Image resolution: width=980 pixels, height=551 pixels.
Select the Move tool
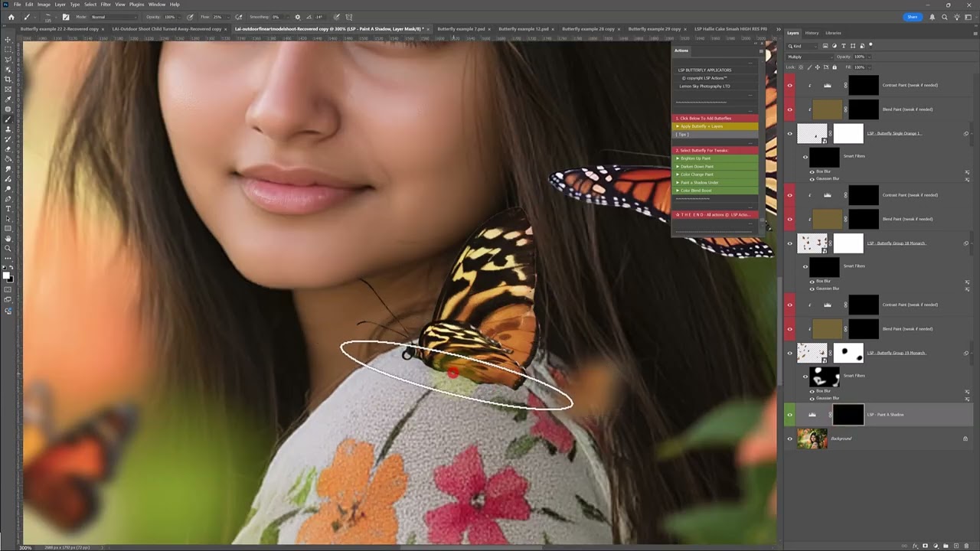[x=8, y=39]
